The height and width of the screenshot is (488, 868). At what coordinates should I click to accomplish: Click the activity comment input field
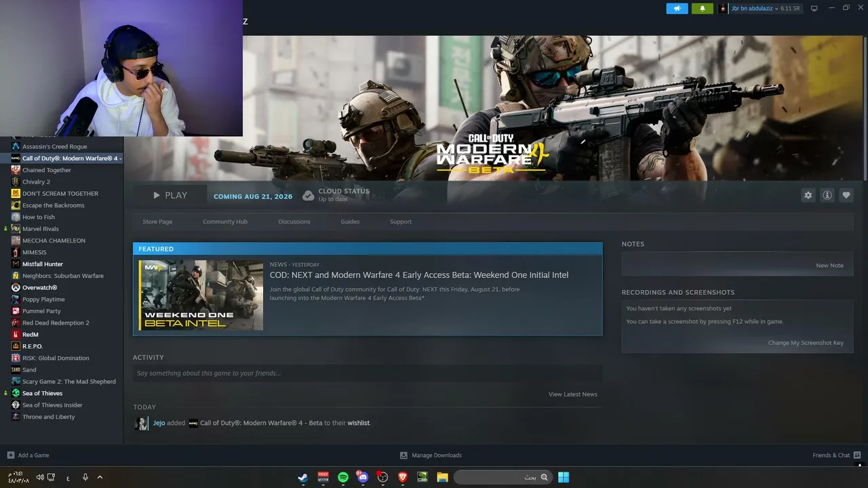pos(368,373)
